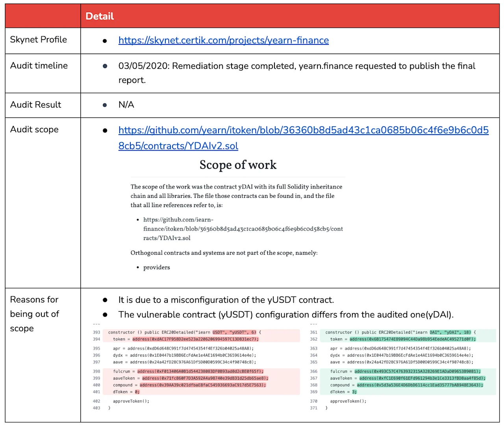
Task: Open the skynet.certik.com yearn-finance link
Action: pyautogui.click(x=224, y=40)
